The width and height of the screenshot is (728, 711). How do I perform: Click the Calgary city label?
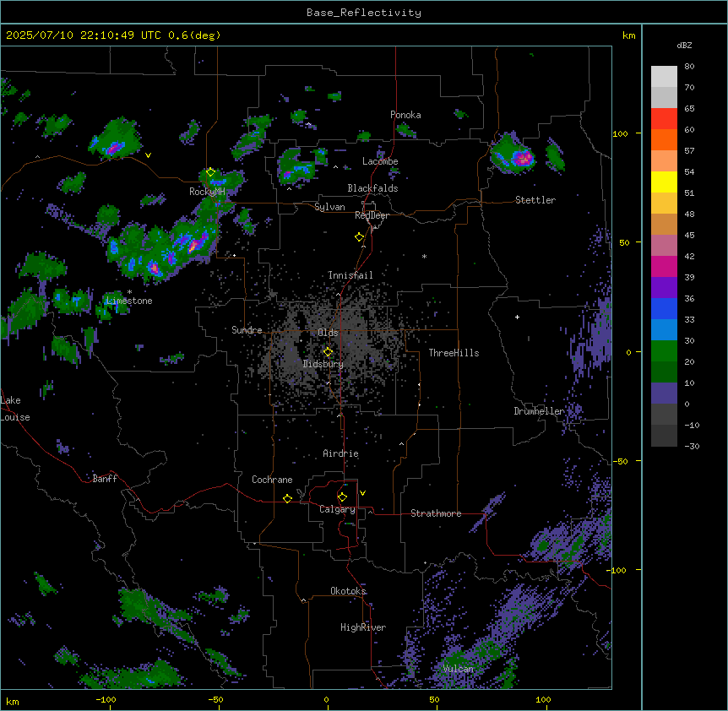pos(337,509)
